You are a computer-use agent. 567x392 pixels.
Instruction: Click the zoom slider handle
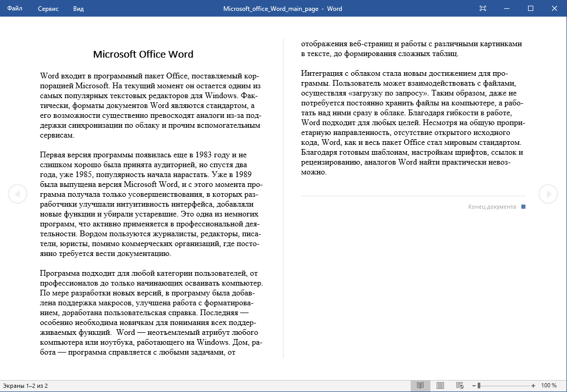click(x=479, y=386)
